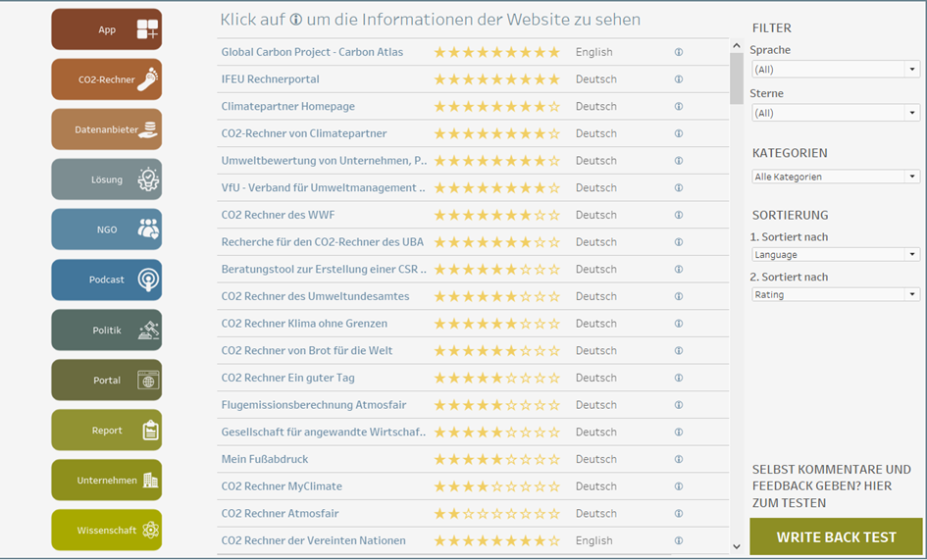Open second sort dropdown showing Rating
This screenshot has height=560, width=927.
click(835, 294)
